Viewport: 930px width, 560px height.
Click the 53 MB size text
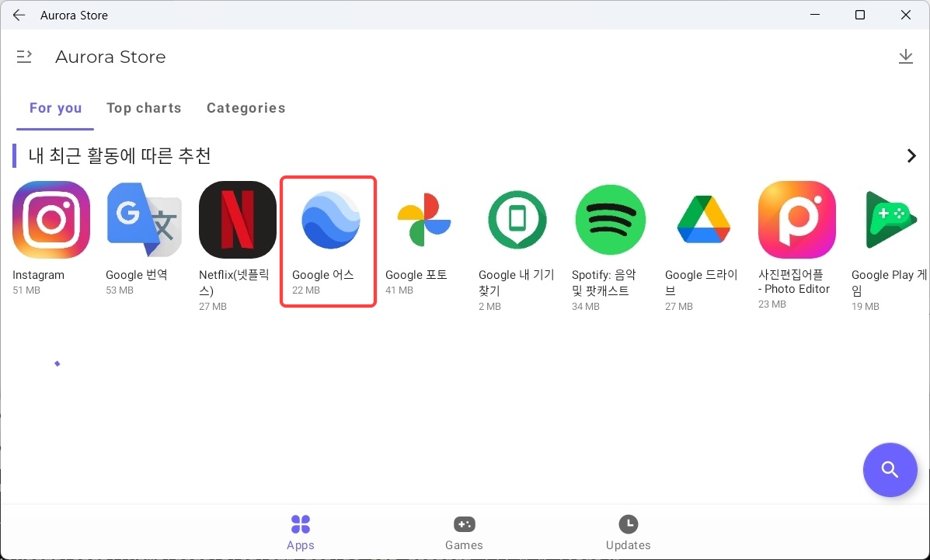(119, 290)
